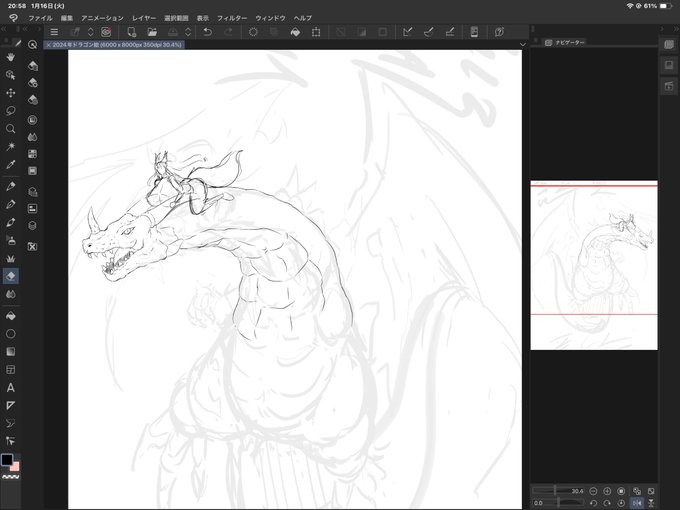The width and height of the screenshot is (680, 510).
Task: Click the navigator zoom slider
Action: point(559,491)
